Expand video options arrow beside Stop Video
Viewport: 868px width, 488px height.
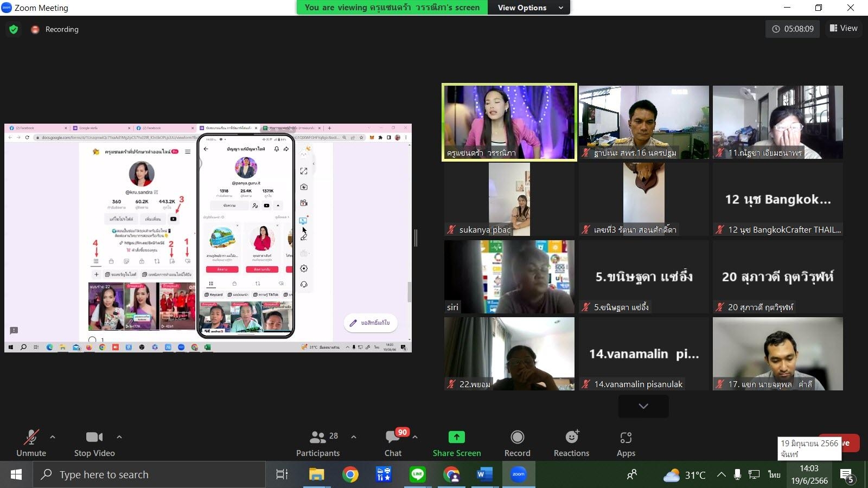click(x=119, y=436)
